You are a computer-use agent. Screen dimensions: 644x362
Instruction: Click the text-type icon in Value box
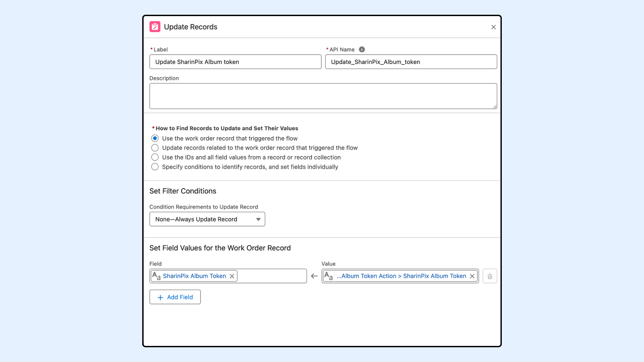coord(328,276)
